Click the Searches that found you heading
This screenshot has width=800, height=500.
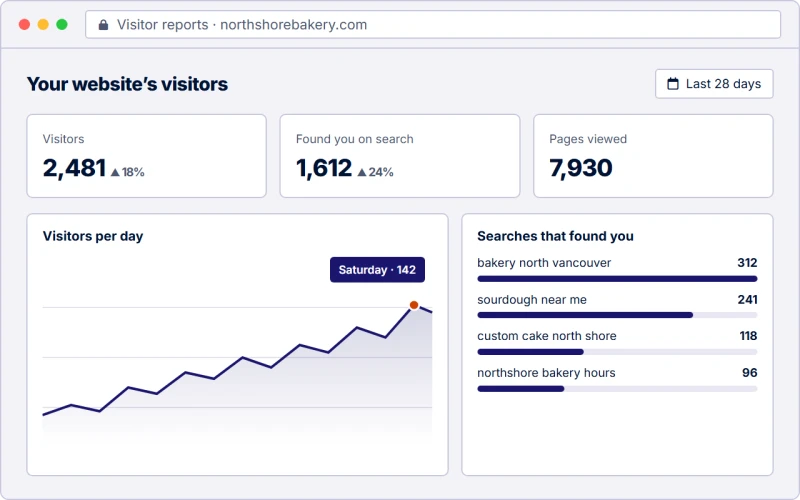[555, 236]
